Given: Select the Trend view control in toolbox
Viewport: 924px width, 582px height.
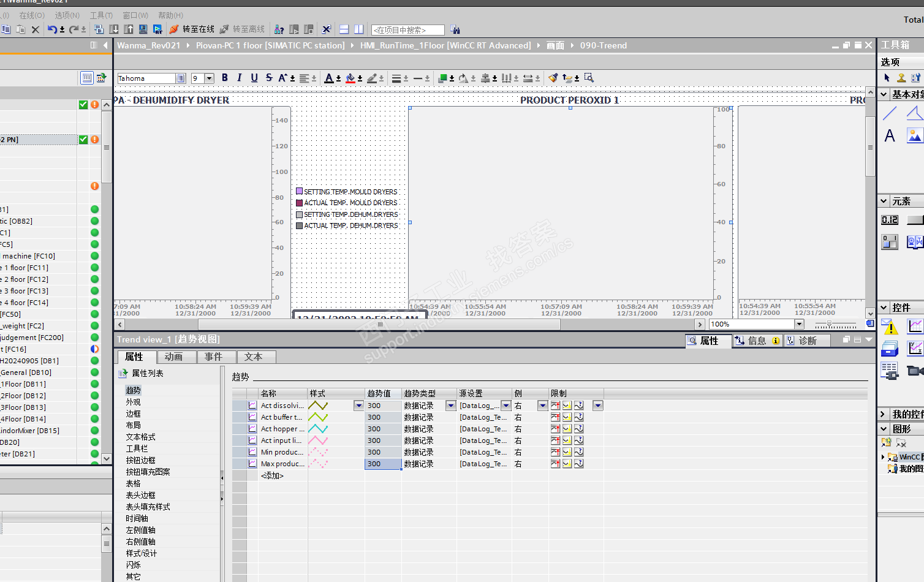Looking at the screenshot, I should (x=915, y=327).
